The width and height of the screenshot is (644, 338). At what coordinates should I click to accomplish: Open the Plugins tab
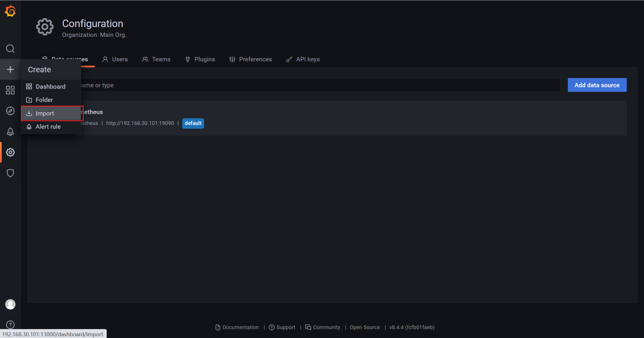(200, 59)
